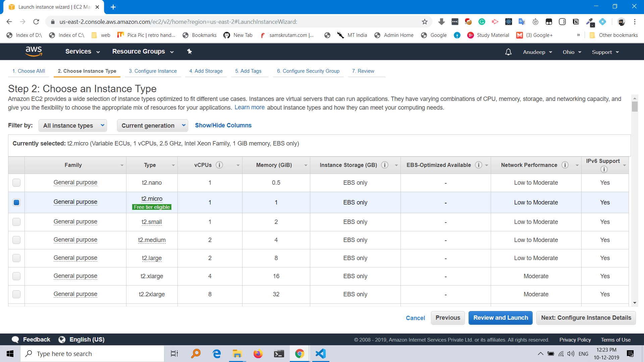Viewport: 644px width, 362px height.
Task: Open File Explorer from the taskbar
Action: point(237,354)
